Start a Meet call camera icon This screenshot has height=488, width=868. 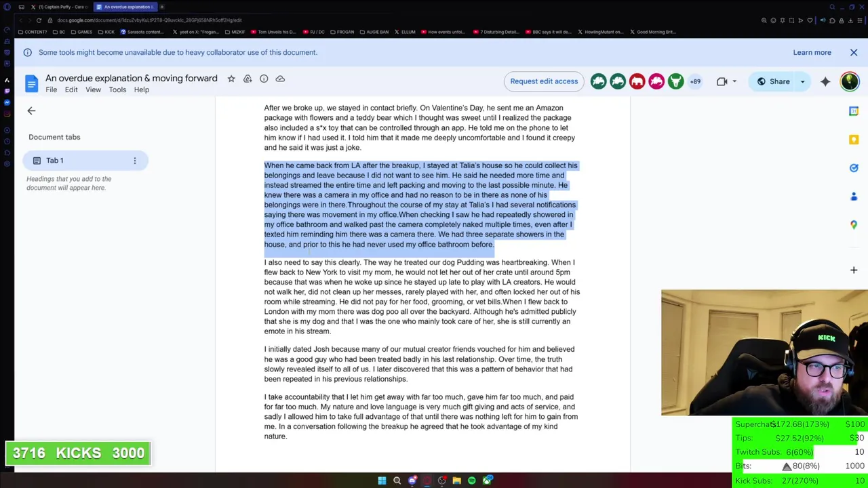(722, 81)
